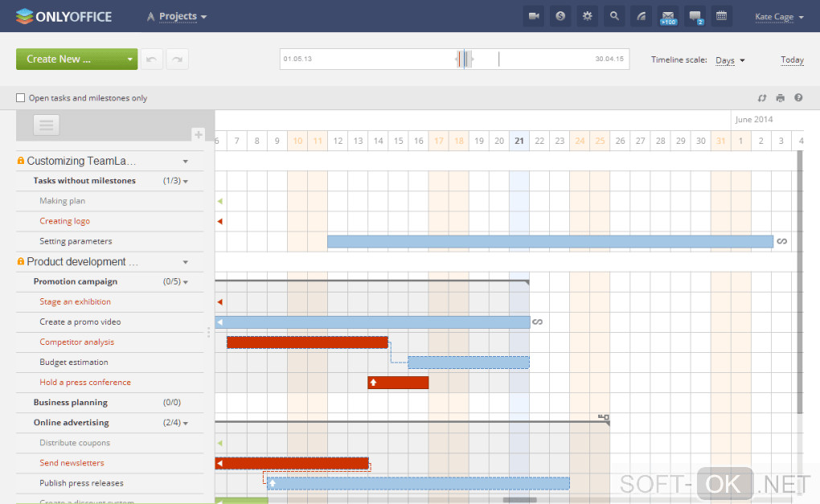Click lock icon next to Customizing TeamLab project
Image resolution: width=820 pixels, height=504 pixels.
point(20,161)
